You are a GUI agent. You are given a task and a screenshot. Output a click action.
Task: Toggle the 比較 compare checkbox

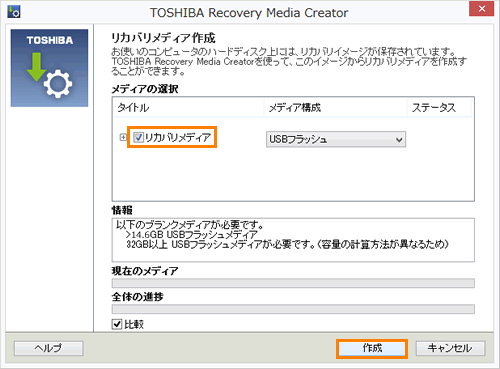coord(117,324)
